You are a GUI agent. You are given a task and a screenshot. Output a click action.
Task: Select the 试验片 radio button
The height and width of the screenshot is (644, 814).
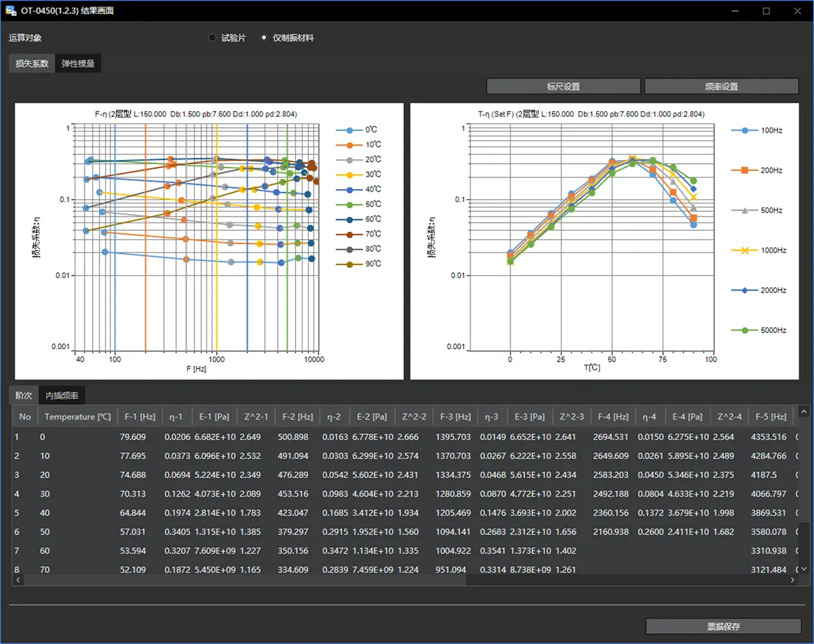213,38
